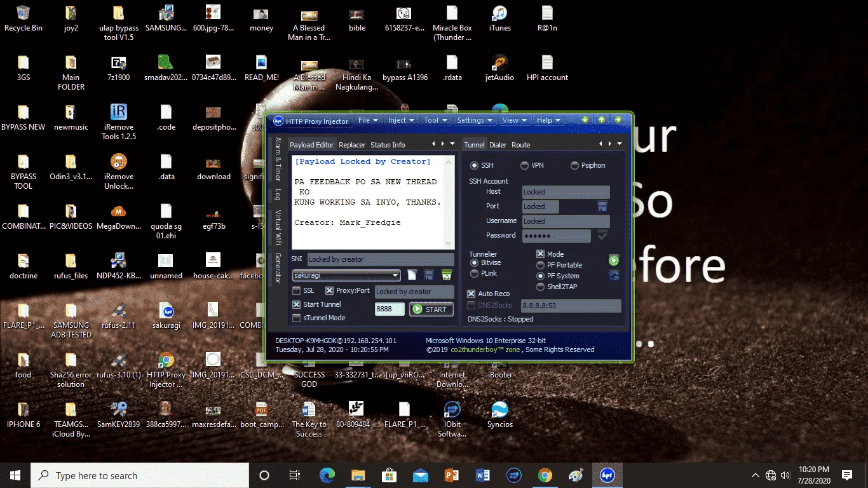Click the payload editor scrollbar down arrow

coord(450,243)
